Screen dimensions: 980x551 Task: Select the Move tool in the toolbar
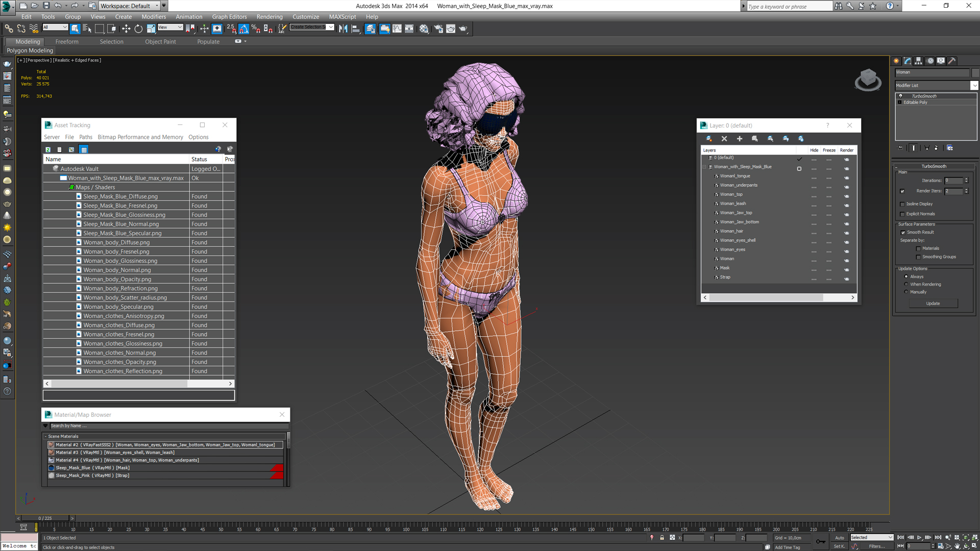(126, 29)
